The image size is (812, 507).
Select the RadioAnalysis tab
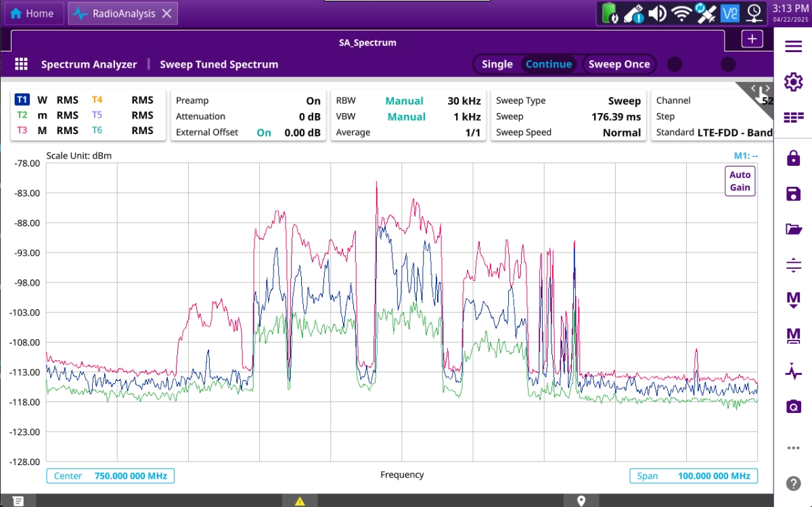pyautogui.click(x=115, y=14)
